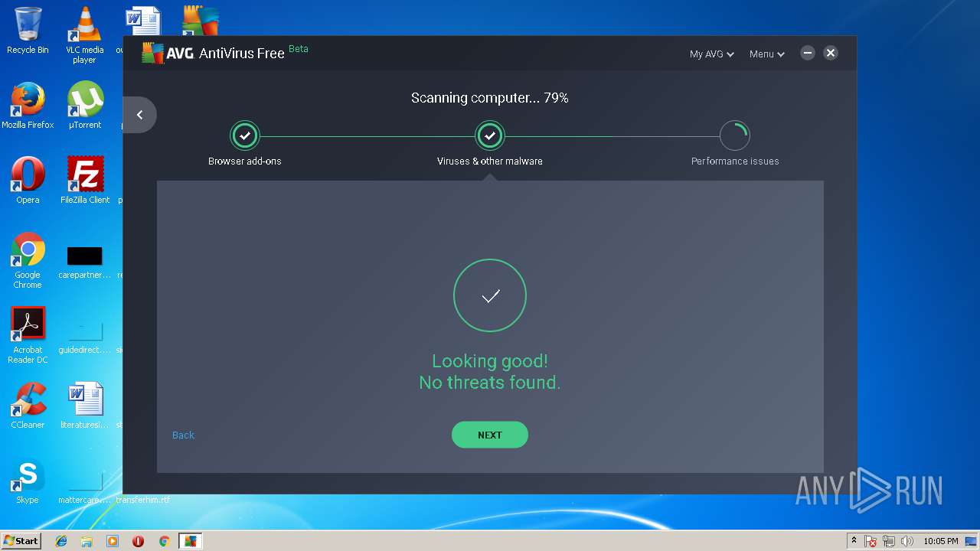The height and width of the screenshot is (551, 980).
Task: Expand the Menu dropdown
Action: point(766,54)
